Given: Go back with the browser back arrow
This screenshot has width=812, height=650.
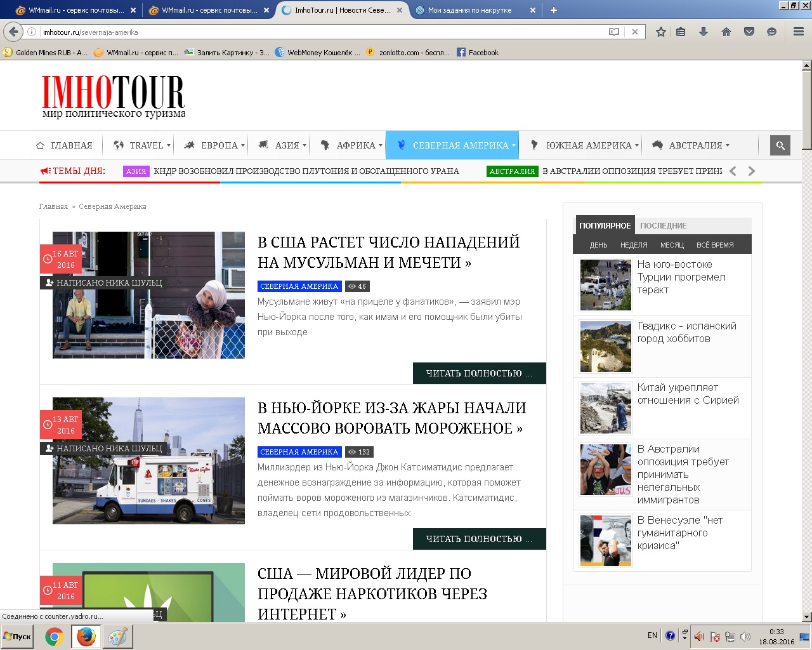Looking at the screenshot, I should click(x=13, y=32).
